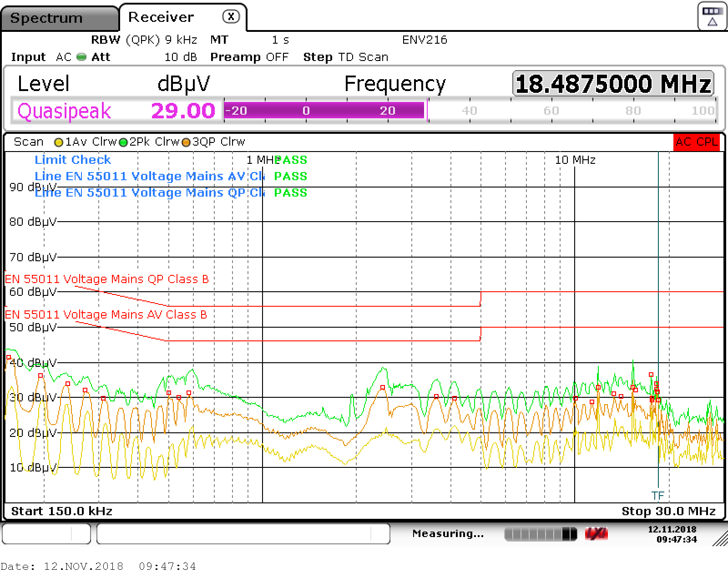Click the 10 MHz frequency axis label
Image resolution: width=728 pixels, height=588 pixels.
tap(575, 160)
